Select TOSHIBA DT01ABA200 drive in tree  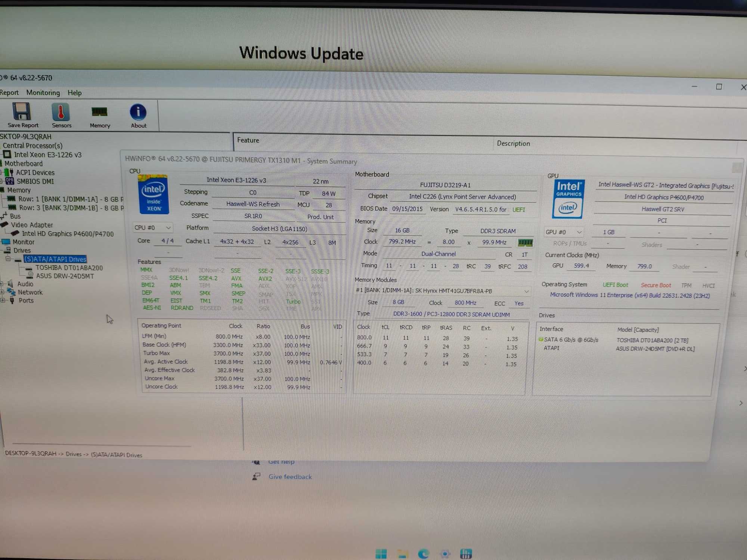tap(69, 268)
